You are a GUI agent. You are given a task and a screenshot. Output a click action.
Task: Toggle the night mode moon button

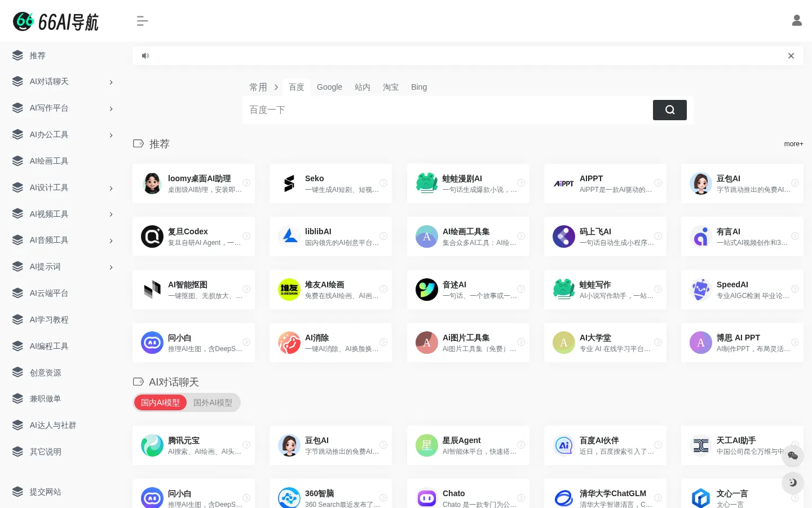pos(793,483)
